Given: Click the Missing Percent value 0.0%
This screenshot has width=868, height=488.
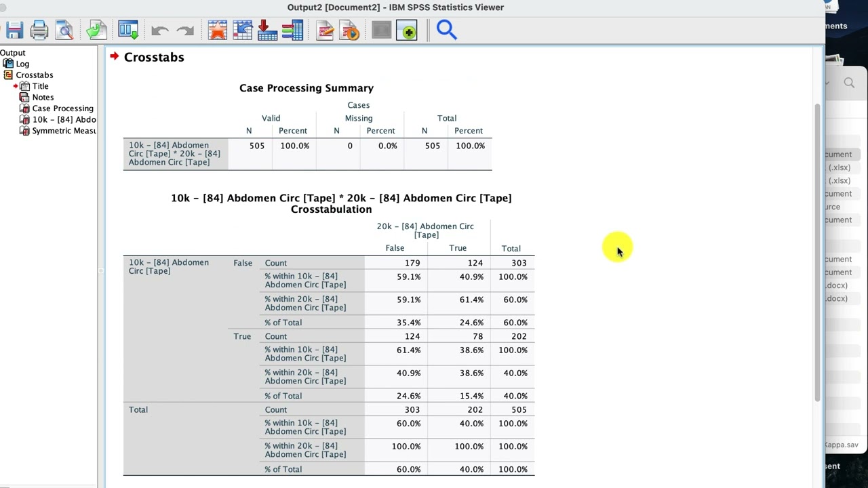Looking at the screenshot, I should 388,146.
